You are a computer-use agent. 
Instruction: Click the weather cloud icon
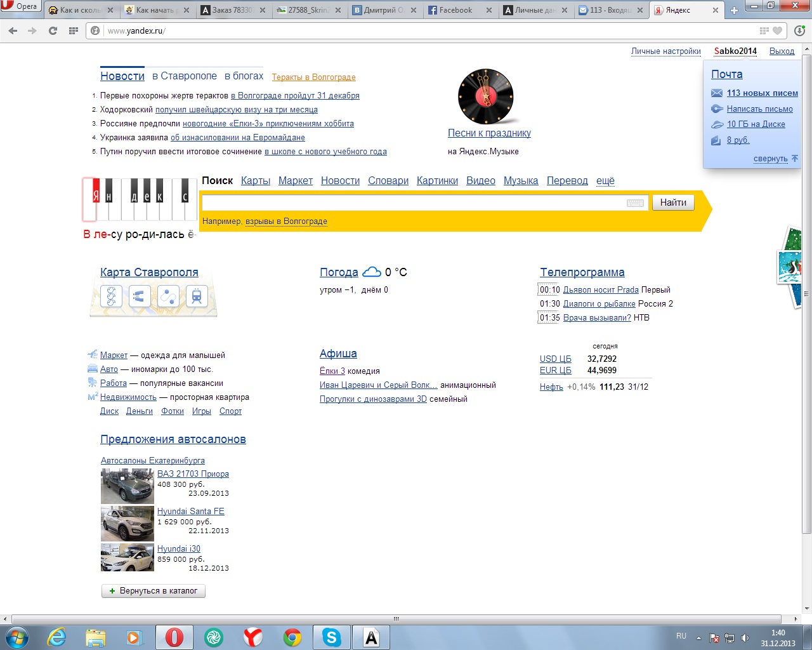(372, 272)
